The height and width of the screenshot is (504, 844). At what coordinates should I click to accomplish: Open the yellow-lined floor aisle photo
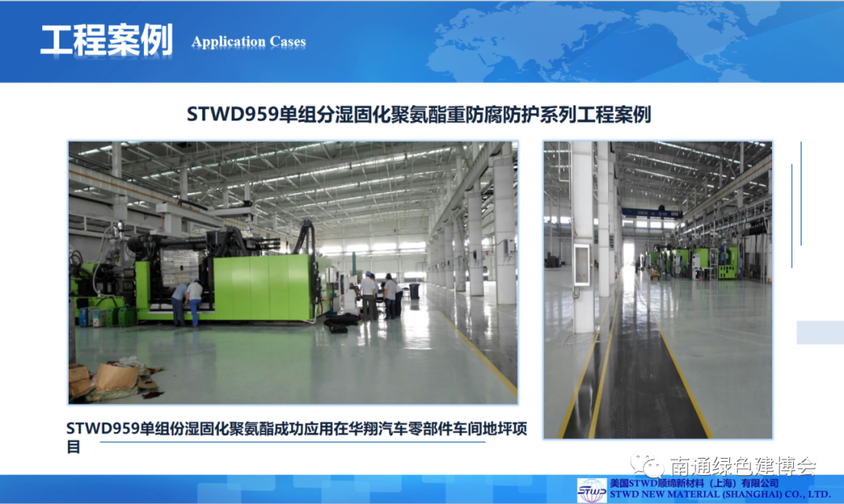pyautogui.click(x=658, y=290)
